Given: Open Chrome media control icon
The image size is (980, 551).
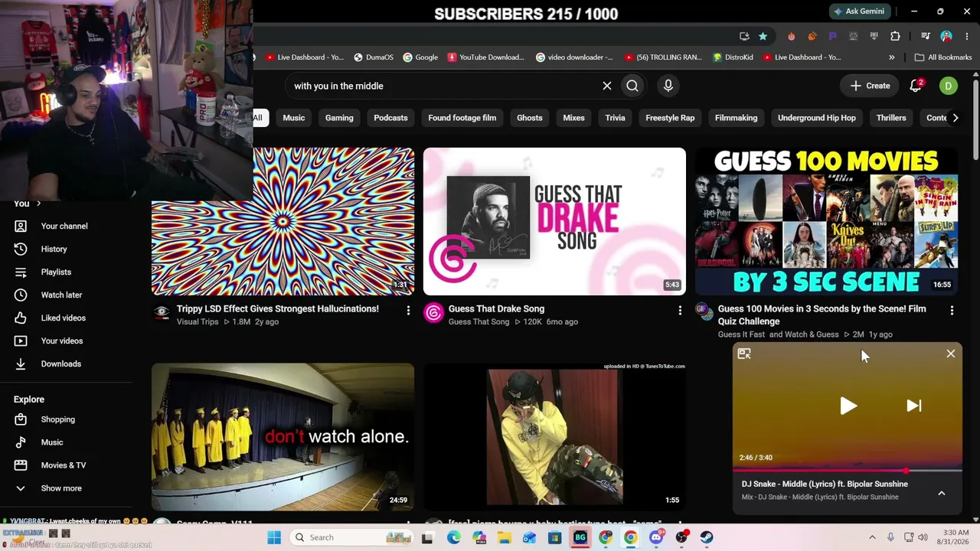Looking at the screenshot, I should (x=925, y=36).
